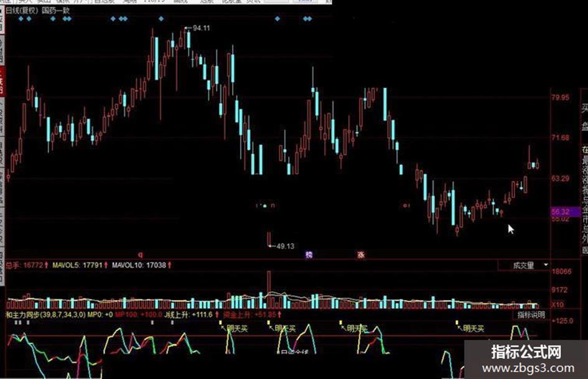
Task: Click the 71.68 price axis value
Action: tap(560, 138)
